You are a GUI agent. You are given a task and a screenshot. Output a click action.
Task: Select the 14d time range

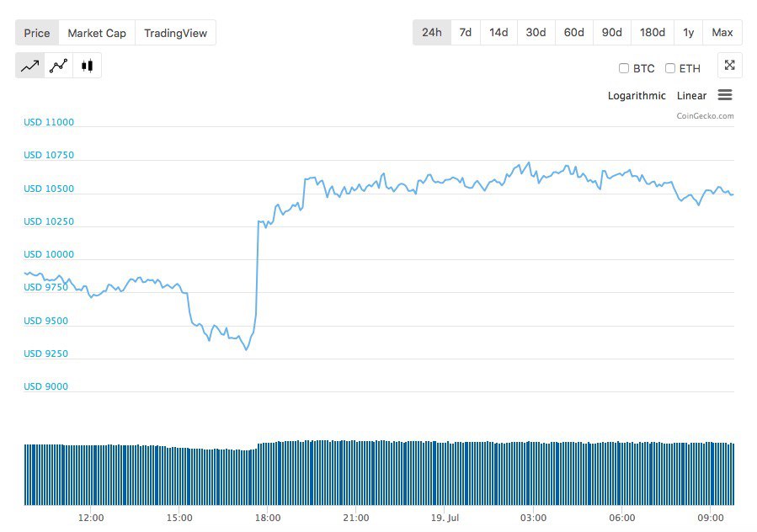[x=498, y=32]
